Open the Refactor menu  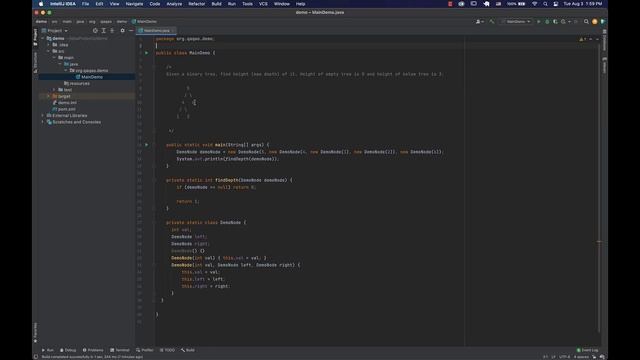pos(197,4)
